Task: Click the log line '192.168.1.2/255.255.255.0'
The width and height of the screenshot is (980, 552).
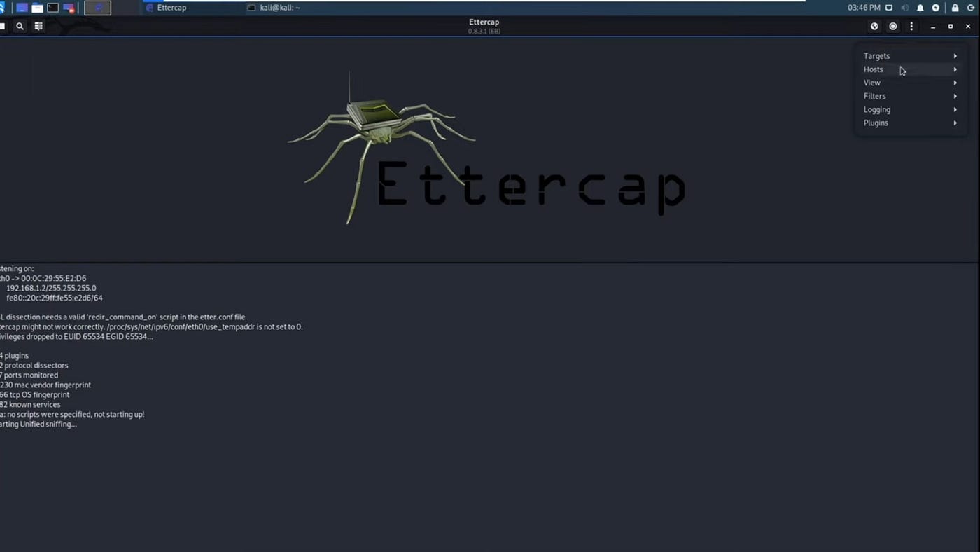Action: [51, 288]
